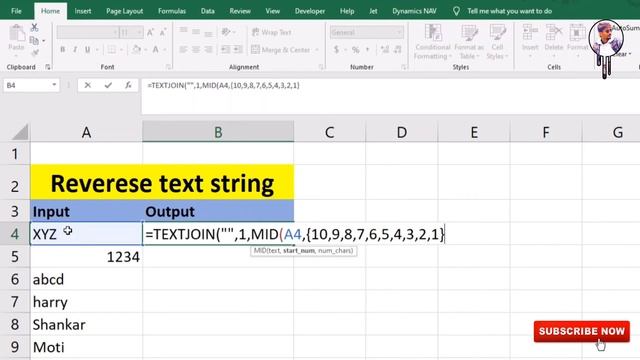Screen dimensions: 640x360
Task: Open the font name combo box
Action: tap(88, 32)
